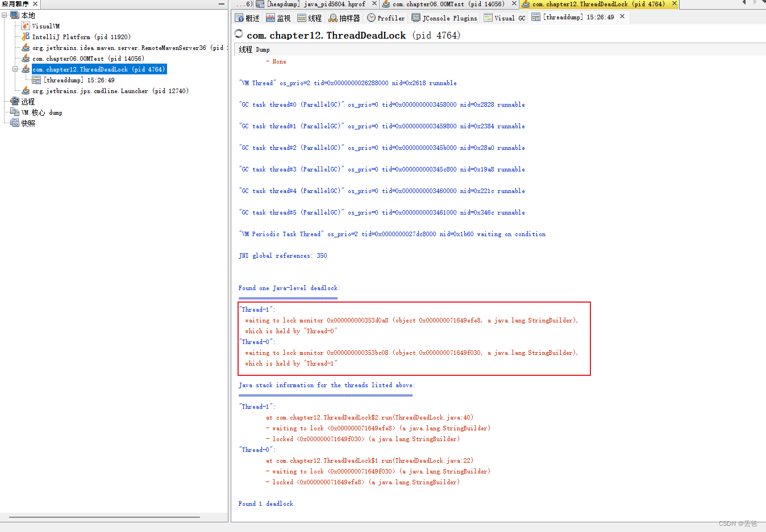Click the 远程 remote hosts icon
The height and width of the screenshot is (532, 766).
coord(15,102)
